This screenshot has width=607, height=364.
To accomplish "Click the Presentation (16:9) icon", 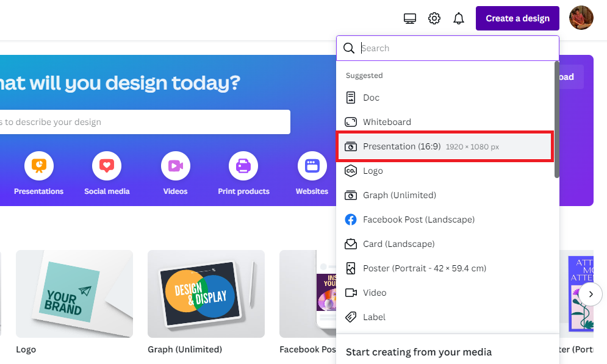I will 350,146.
